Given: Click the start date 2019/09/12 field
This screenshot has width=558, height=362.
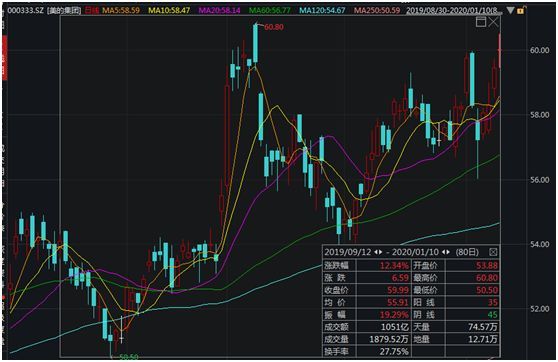Looking at the screenshot, I should [348, 252].
